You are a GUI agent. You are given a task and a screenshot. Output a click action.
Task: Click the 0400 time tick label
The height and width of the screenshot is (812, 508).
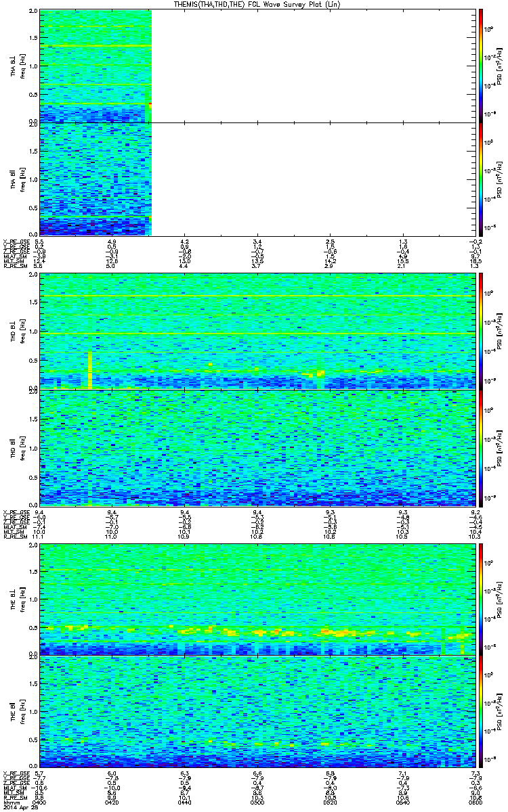point(40,803)
